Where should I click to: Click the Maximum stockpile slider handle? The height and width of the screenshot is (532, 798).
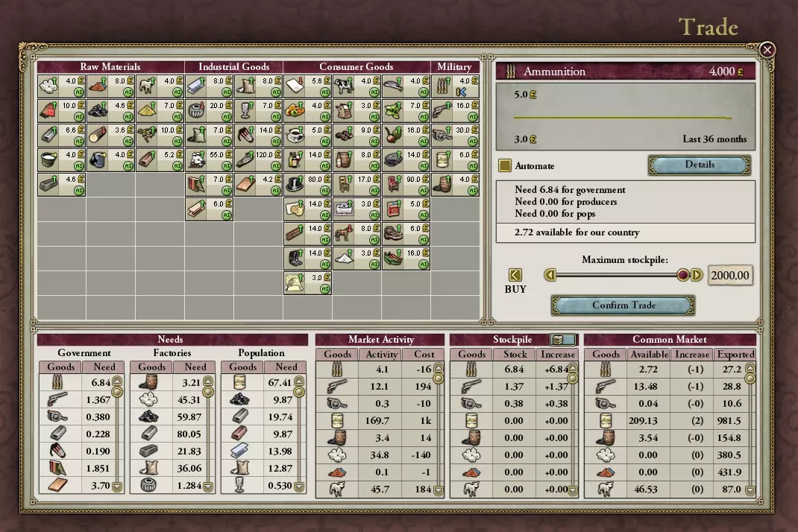(683, 275)
